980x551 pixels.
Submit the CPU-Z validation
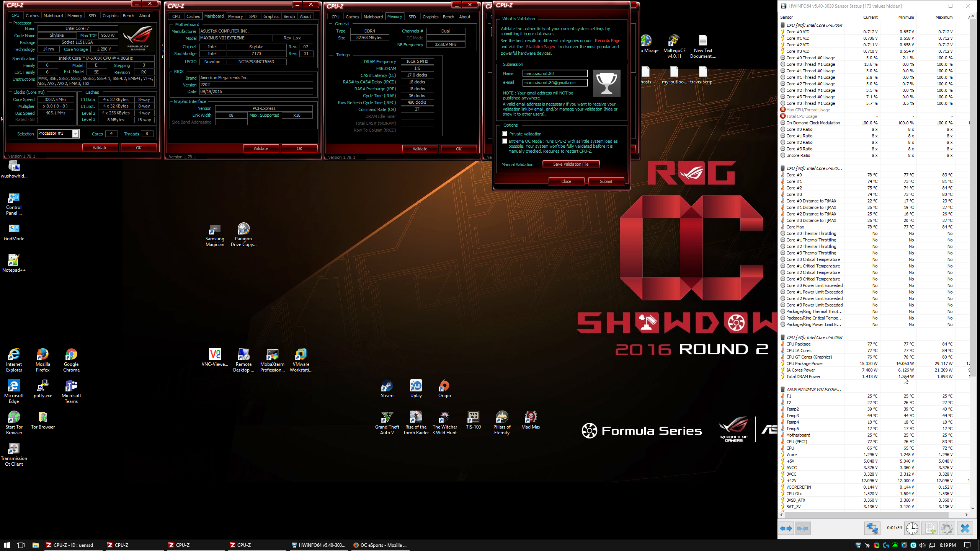(606, 181)
